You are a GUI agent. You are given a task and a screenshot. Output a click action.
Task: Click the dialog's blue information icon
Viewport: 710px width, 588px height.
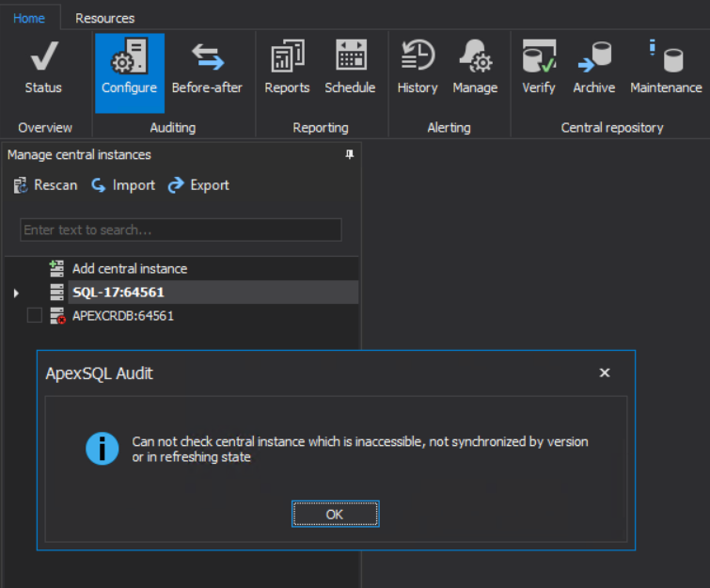(x=103, y=449)
